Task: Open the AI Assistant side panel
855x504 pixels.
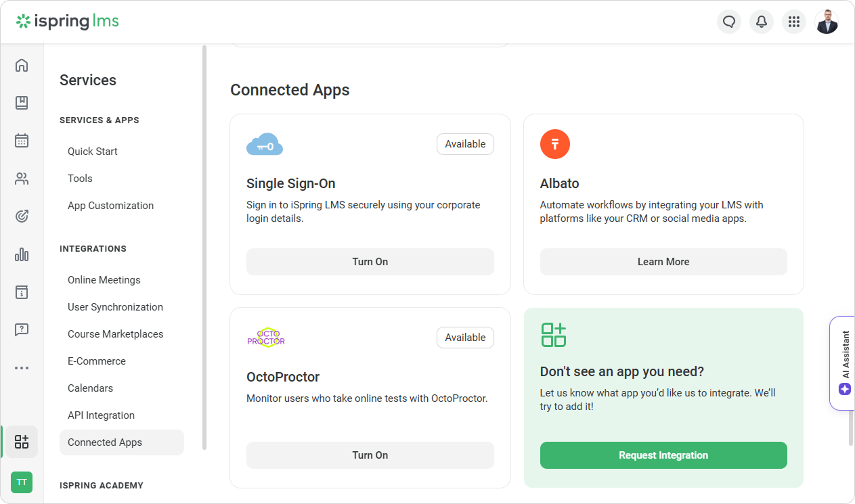Action: (844, 363)
